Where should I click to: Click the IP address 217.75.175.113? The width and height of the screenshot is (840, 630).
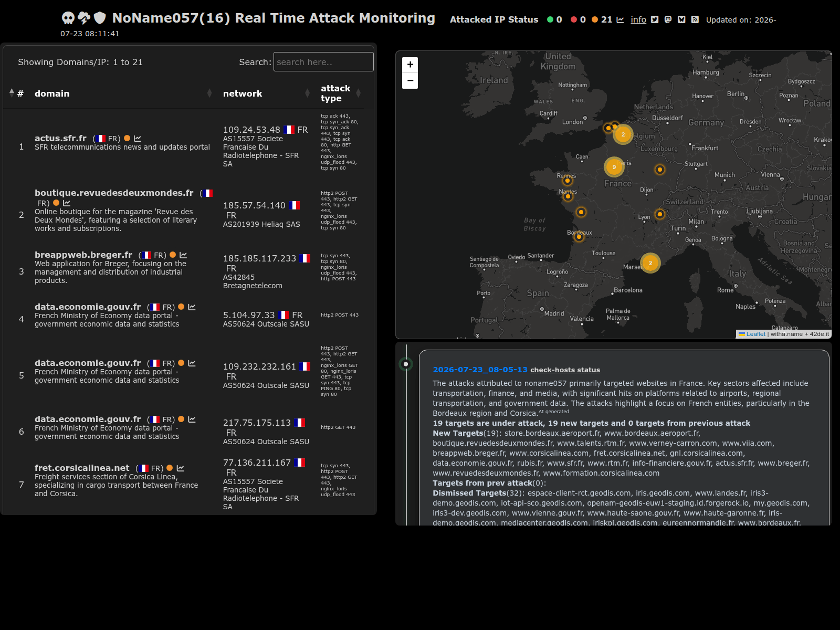257,423
